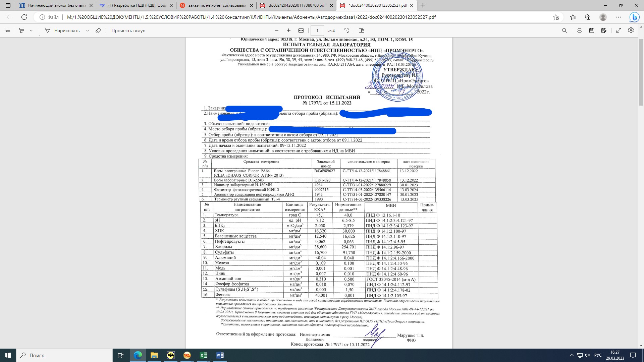This screenshot has height=362, width=644.
Task: Click fit to width icon
Action: 301,31
